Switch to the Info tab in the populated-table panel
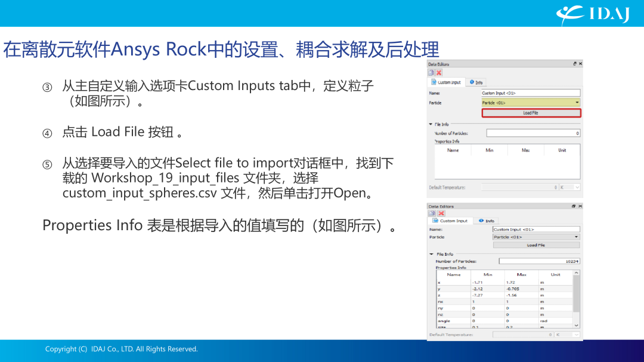Viewport: 644px width, 362px height. [487, 221]
